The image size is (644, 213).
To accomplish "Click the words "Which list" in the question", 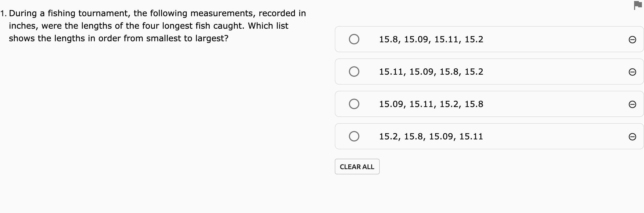I will click(268, 26).
